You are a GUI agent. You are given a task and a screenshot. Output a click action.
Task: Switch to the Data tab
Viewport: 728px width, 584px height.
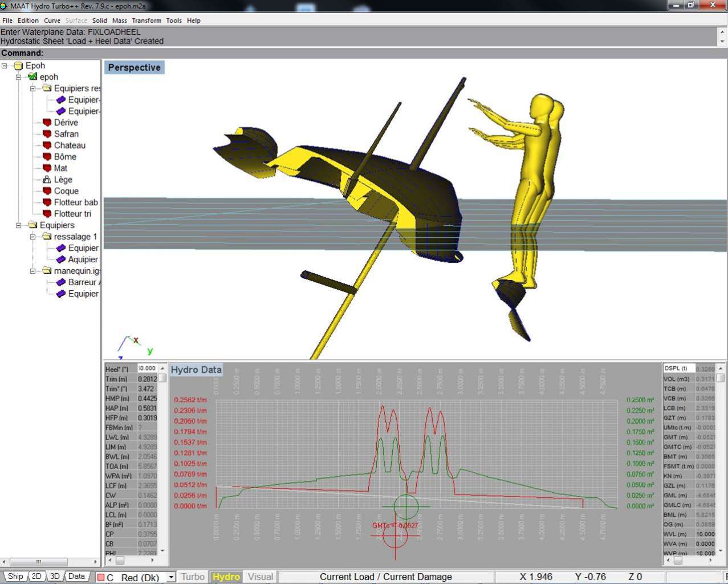coord(76,576)
